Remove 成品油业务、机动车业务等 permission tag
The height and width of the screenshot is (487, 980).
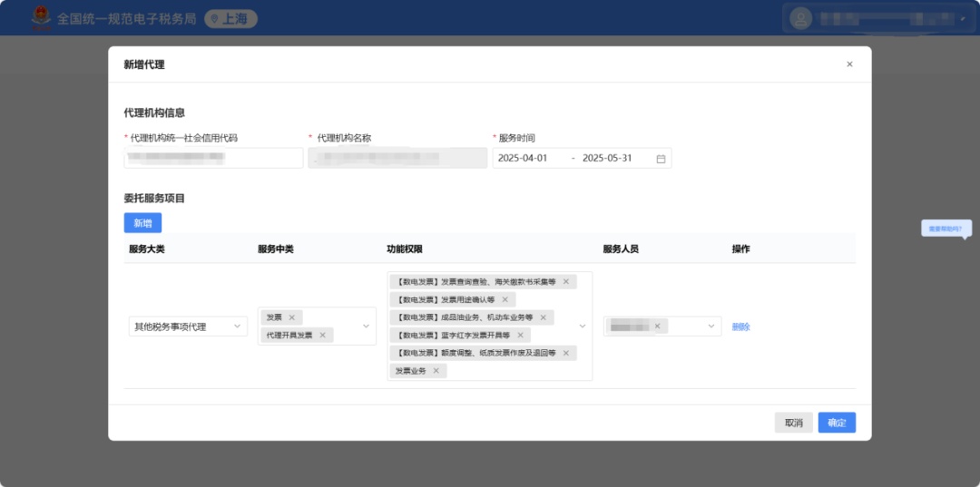click(543, 317)
